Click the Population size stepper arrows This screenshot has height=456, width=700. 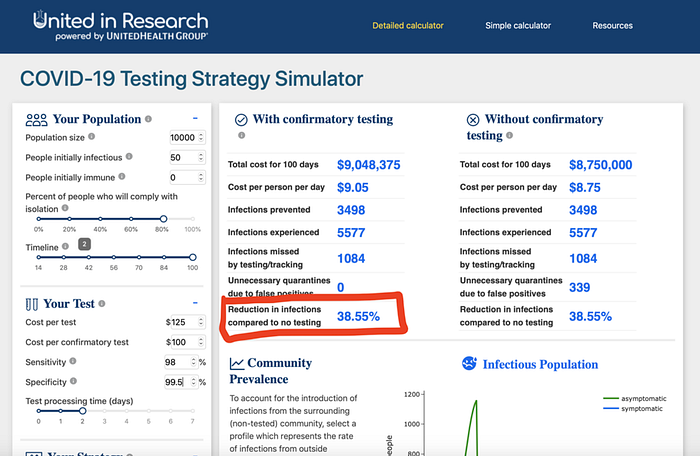tap(201, 137)
